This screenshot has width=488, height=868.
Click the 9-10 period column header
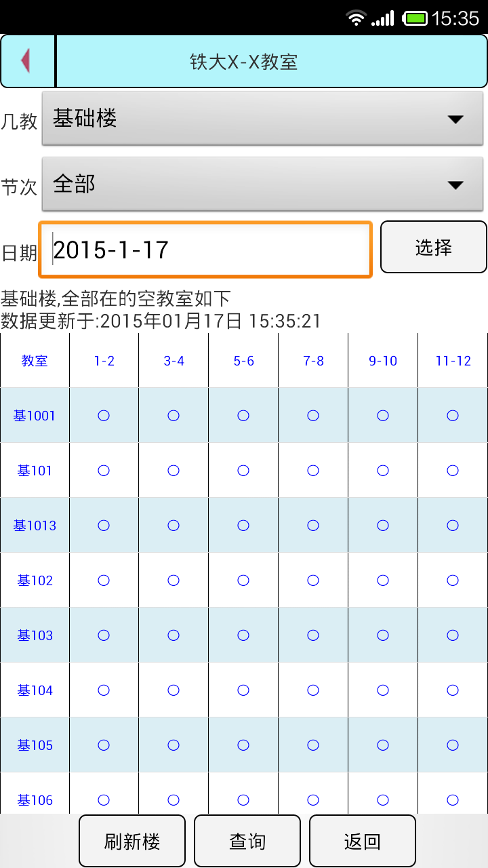383,361
